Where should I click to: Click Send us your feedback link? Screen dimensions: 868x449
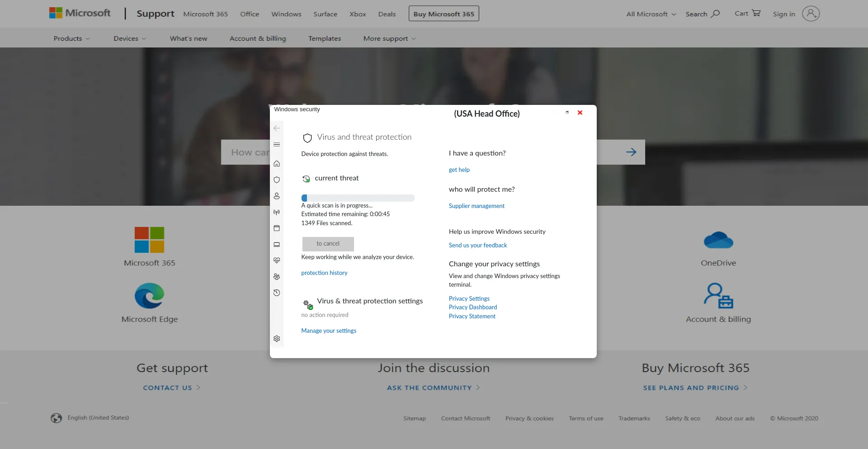tap(478, 246)
